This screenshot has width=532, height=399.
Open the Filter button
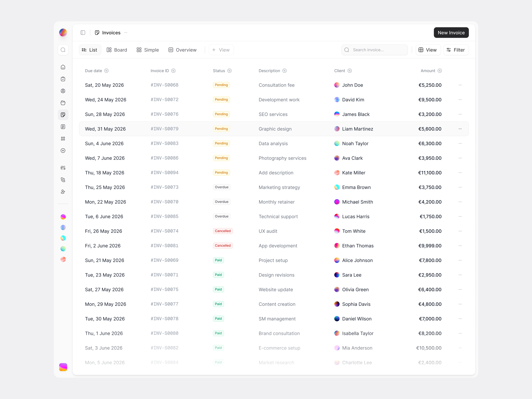pyautogui.click(x=456, y=50)
